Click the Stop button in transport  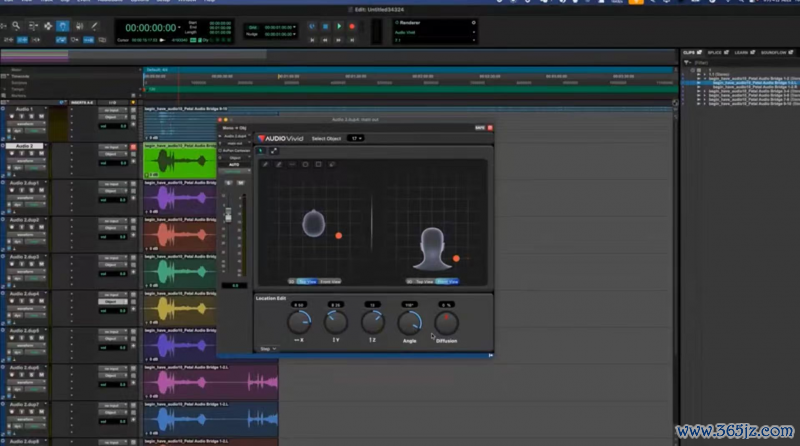326,26
